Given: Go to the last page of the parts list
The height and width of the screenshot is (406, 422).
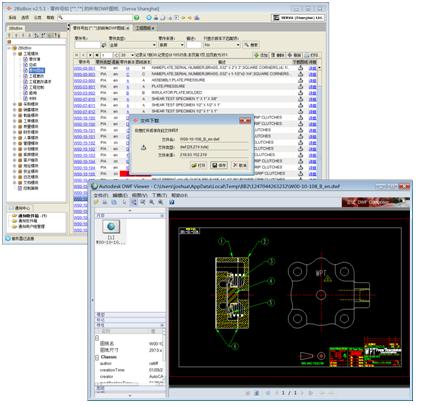Looking at the screenshot, I should tap(97, 55).
